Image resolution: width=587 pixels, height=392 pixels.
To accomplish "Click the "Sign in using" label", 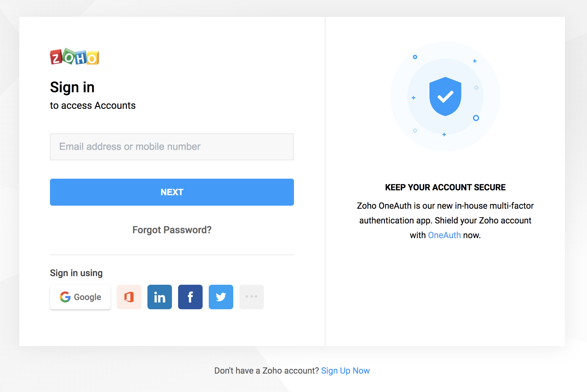I will click(x=76, y=273).
